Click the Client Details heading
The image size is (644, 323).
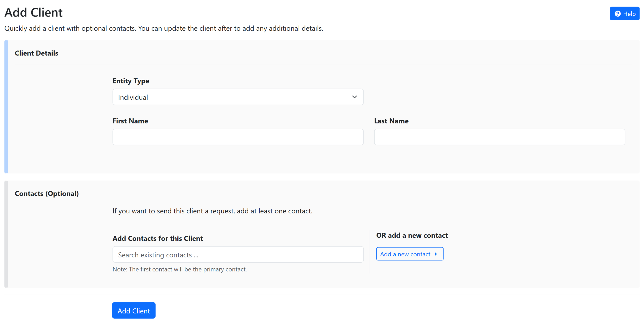(x=36, y=53)
